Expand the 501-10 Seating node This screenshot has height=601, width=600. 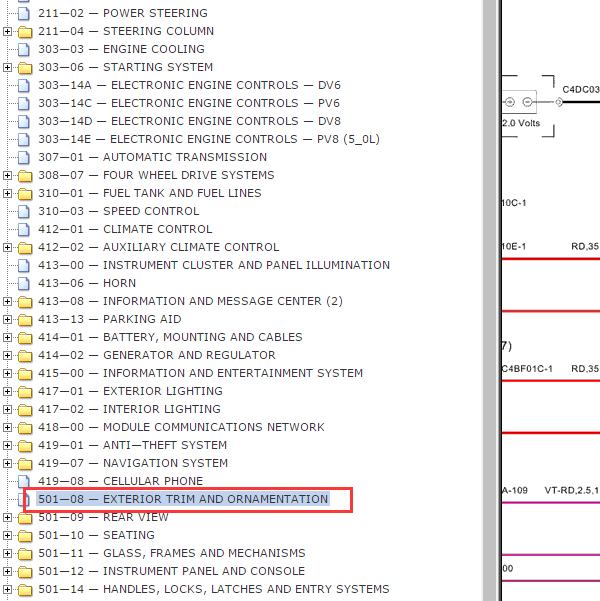[7, 536]
